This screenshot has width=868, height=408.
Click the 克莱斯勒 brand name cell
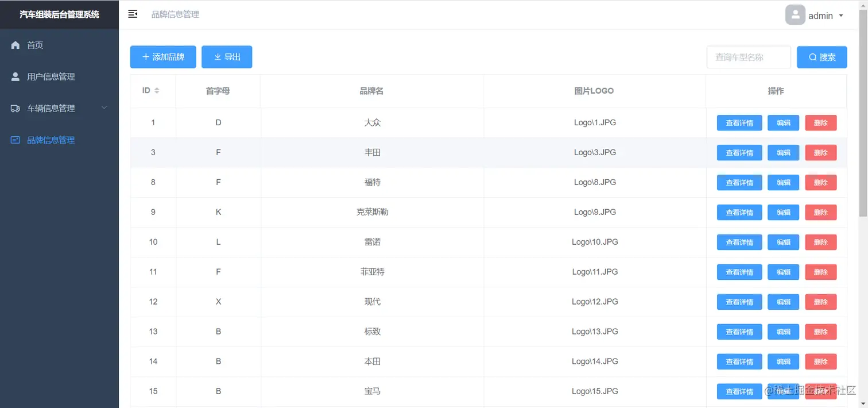pyautogui.click(x=373, y=212)
